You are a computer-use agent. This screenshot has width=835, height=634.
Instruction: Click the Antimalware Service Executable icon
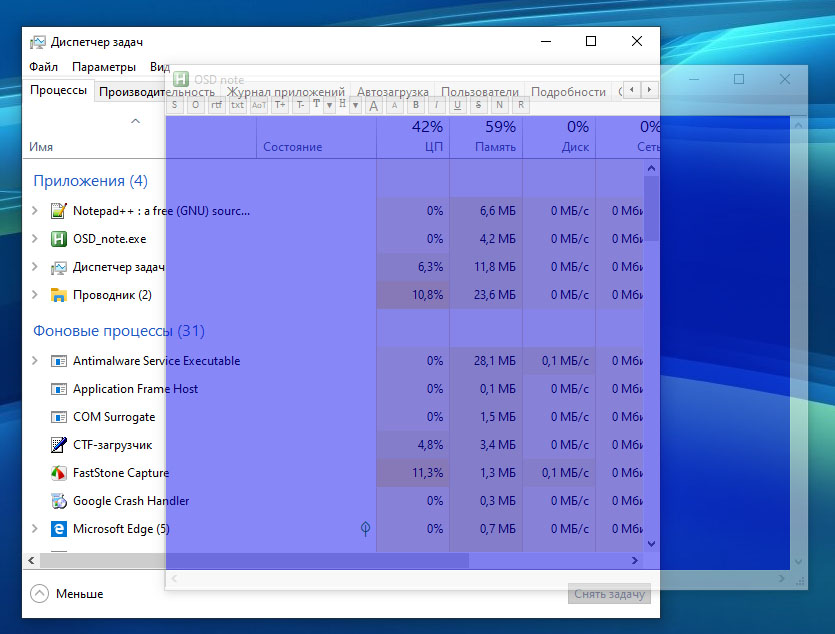tap(59, 361)
